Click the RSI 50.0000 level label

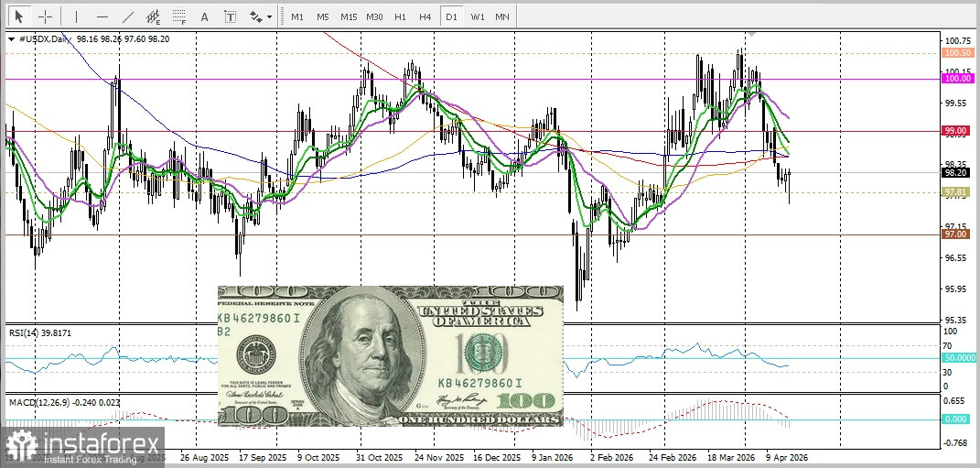[x=959, y=357]
